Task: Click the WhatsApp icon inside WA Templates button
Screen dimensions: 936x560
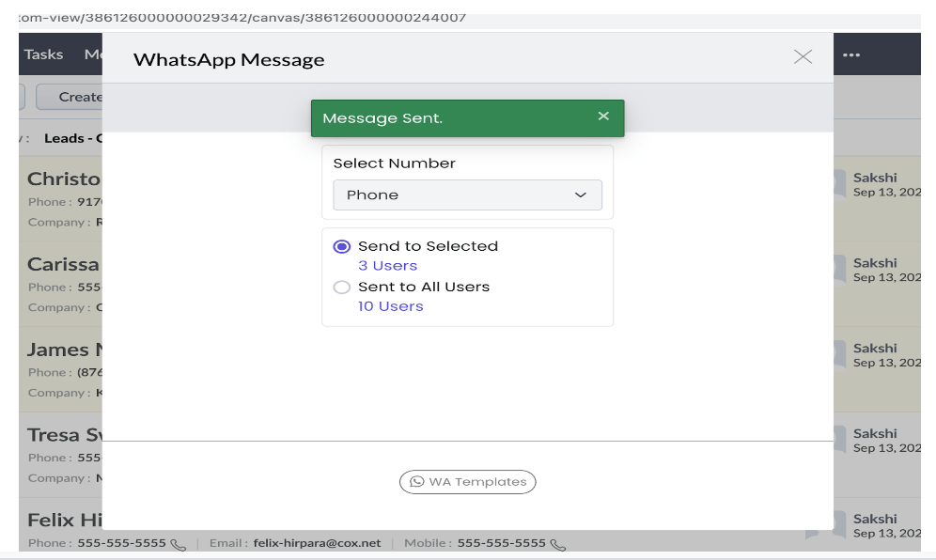Action: (417, 481)
